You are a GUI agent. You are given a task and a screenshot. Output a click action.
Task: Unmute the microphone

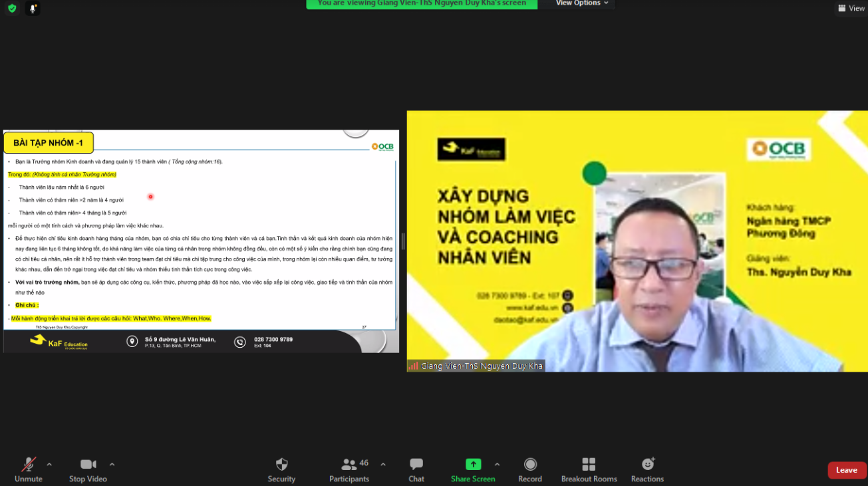pyautogui.click(x=29, y=469)
